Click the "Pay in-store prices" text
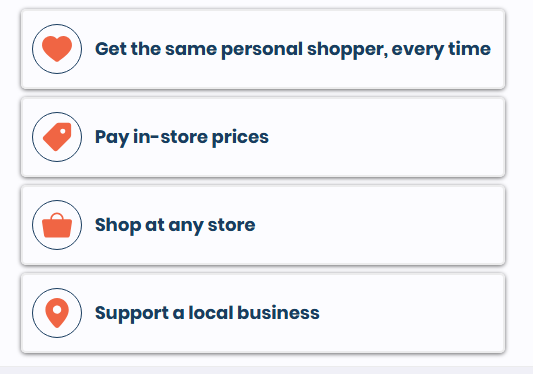 tap(182, 137)
